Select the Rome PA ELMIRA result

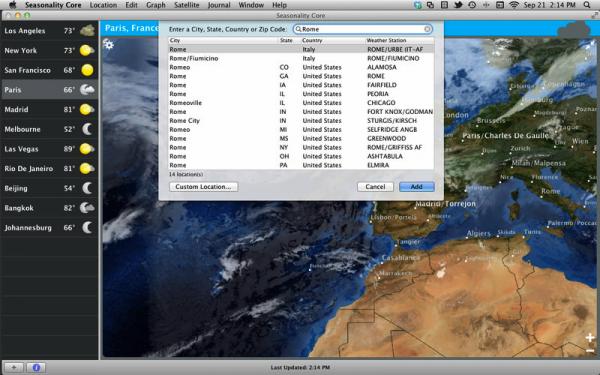301,165
